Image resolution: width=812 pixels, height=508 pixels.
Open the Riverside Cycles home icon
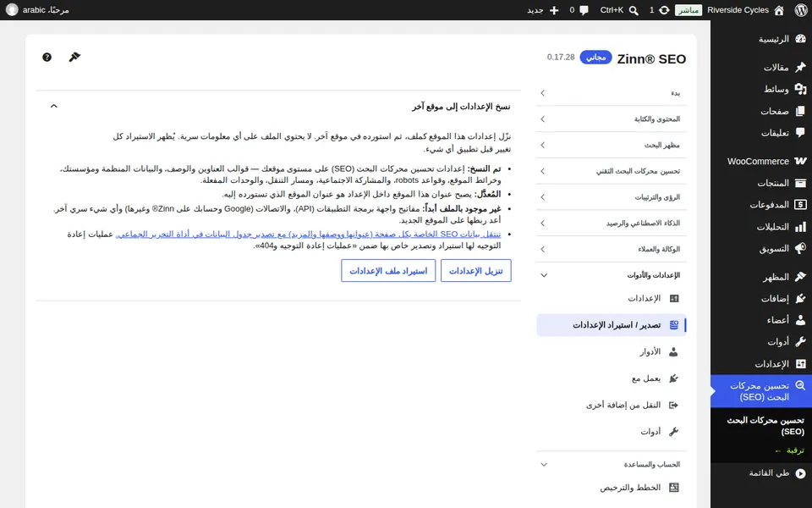(779, 10)
